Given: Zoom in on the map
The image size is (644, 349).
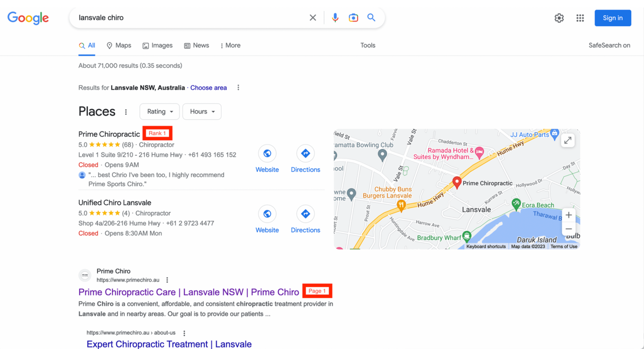Looking at the screenshot, I should point(568,215).
